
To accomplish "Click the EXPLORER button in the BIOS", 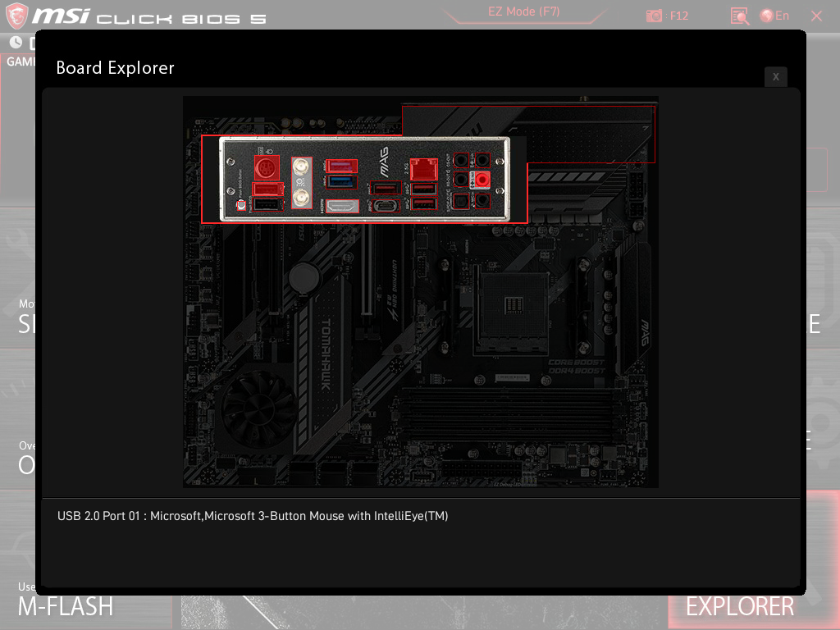I will tap(740, 606).
